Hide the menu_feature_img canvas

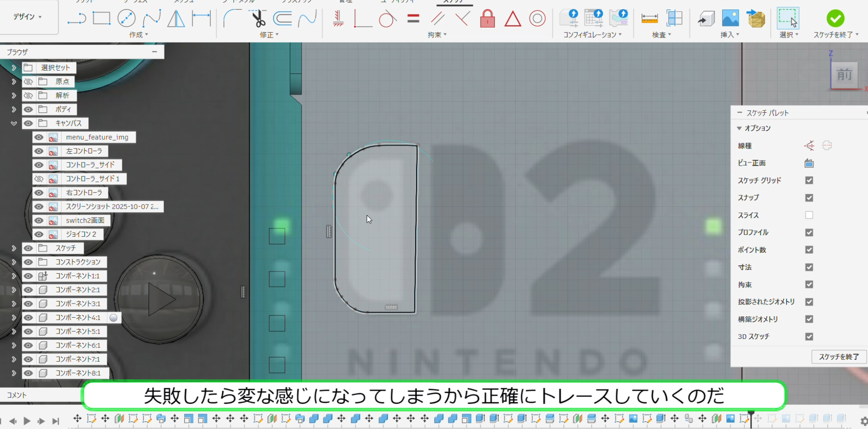pos(39,137)
